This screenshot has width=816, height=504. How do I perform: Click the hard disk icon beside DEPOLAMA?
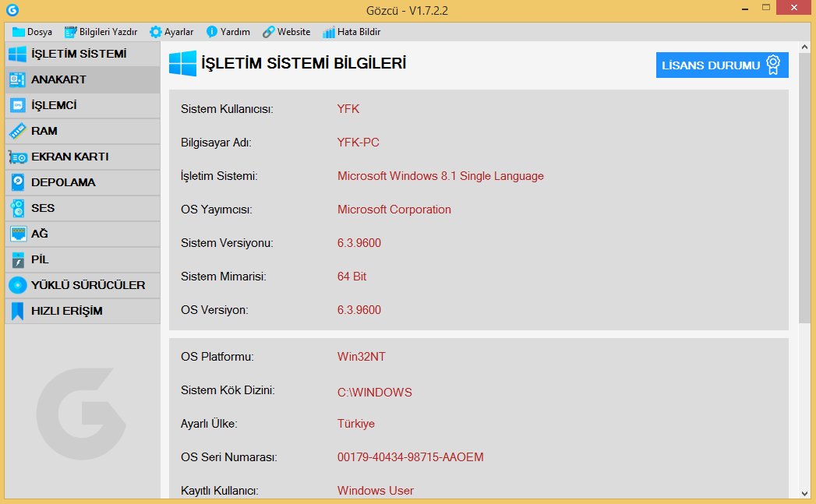click(18, 182)
